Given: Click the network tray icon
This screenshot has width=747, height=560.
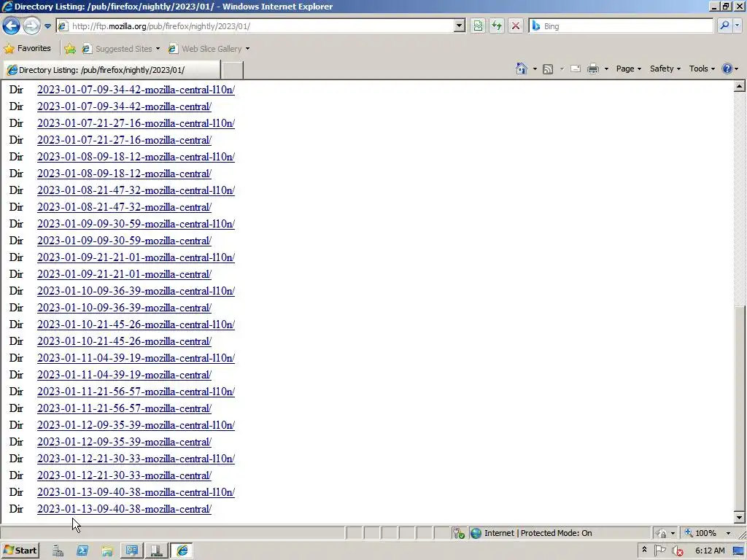Looking at the screenshot, I should 738,551.
